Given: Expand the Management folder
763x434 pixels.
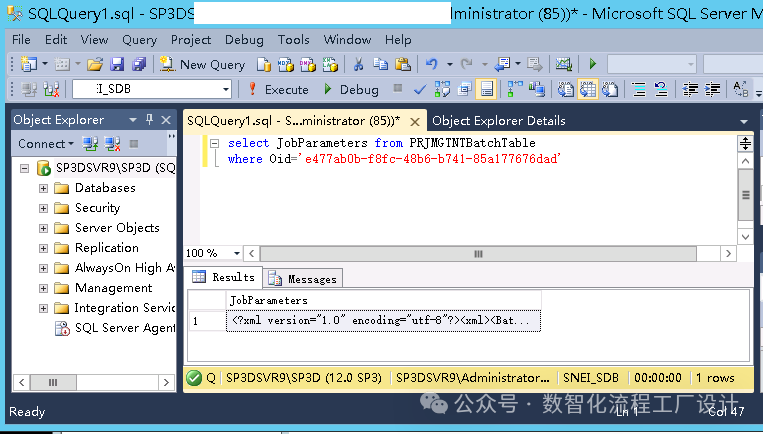Looking at the screenshot, I should click(x=43, y=288).
